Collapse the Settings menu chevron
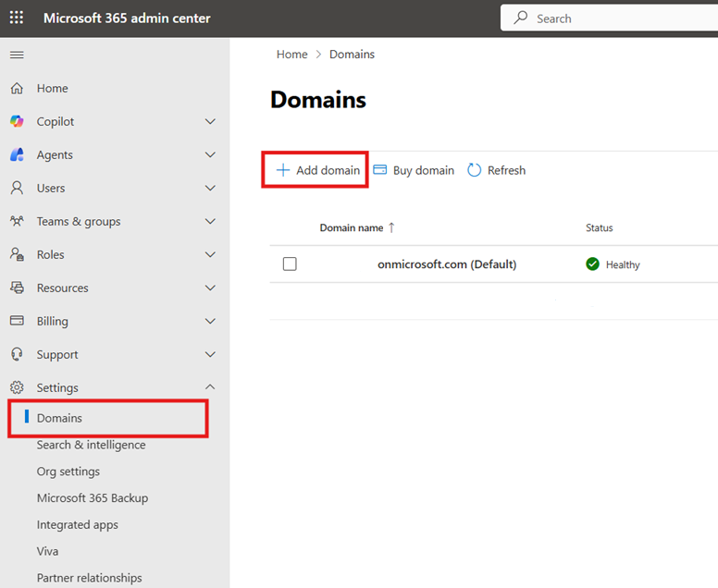The image size is (718, 588). coord(210,387)
